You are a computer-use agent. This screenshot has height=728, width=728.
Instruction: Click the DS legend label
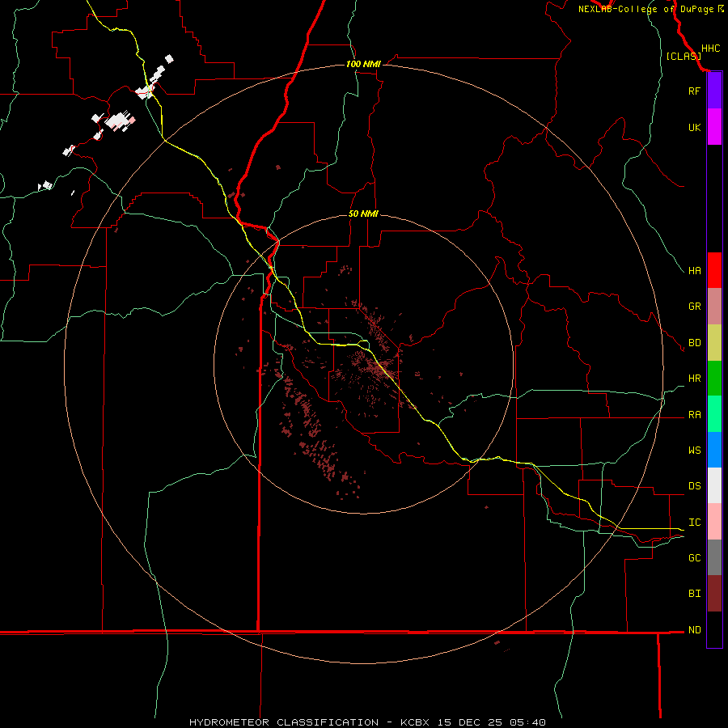694,485
